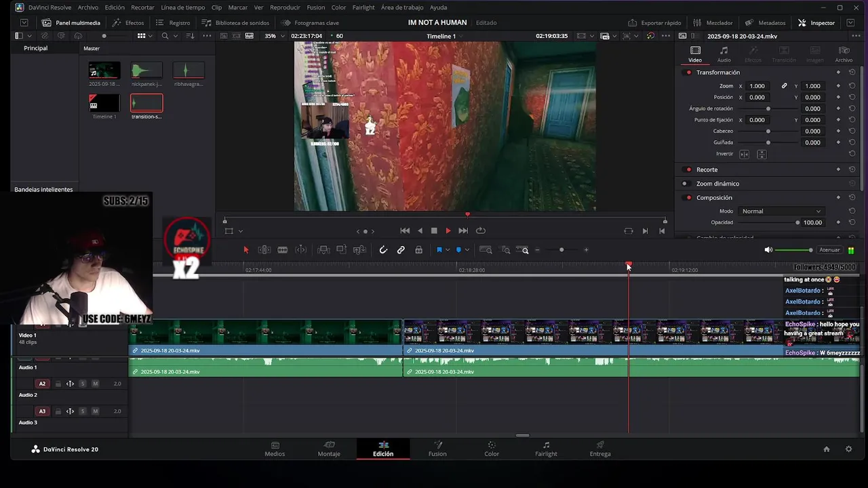Viewport: 868px width, 488px height.
Task: Switch to the Entrega page
Action: pos(600,449)
